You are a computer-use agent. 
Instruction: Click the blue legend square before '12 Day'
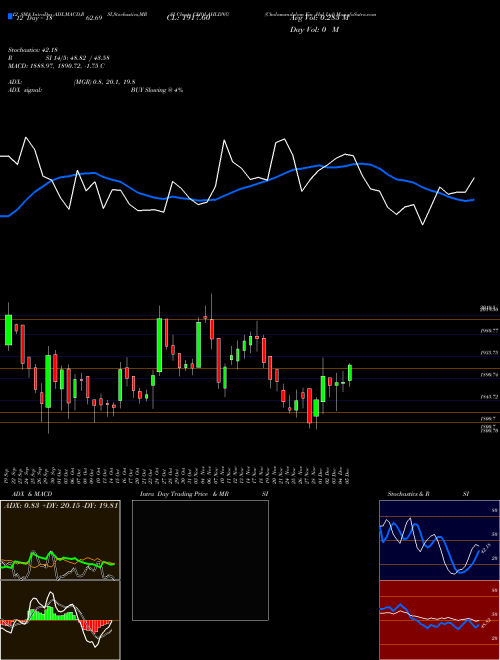click(10, 17)
